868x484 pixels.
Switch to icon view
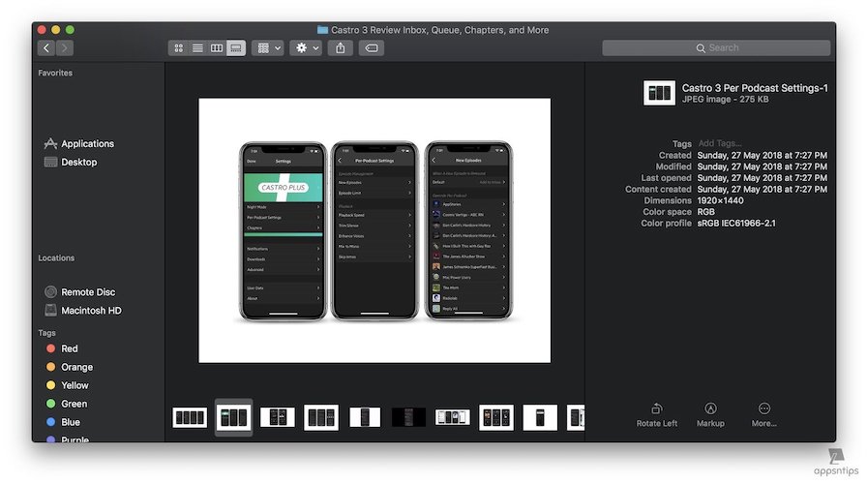click(x=178, y=47)
